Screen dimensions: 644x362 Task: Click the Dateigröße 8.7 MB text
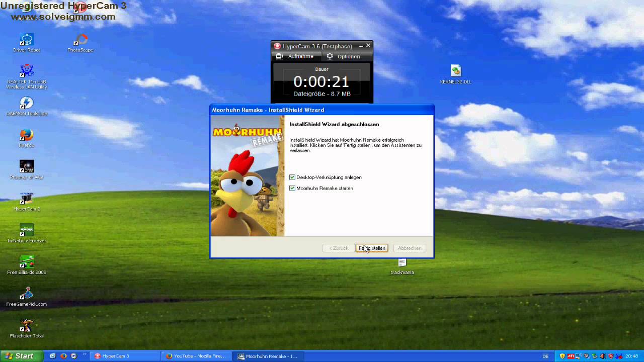pos(322,94)
